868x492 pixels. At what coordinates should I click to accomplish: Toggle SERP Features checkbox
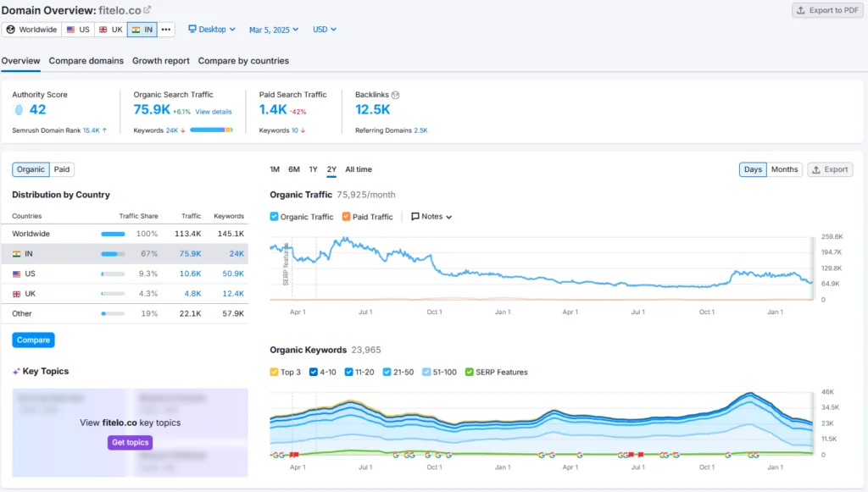point(470,372)
